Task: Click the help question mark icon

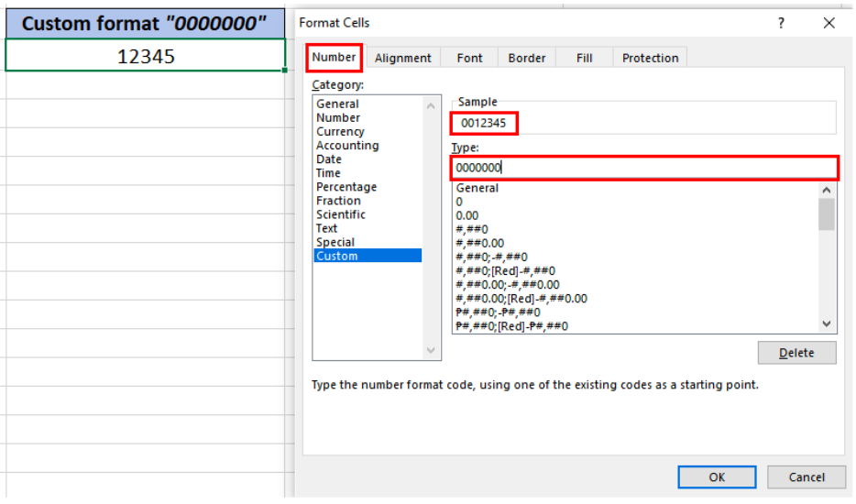Action: 781,24
